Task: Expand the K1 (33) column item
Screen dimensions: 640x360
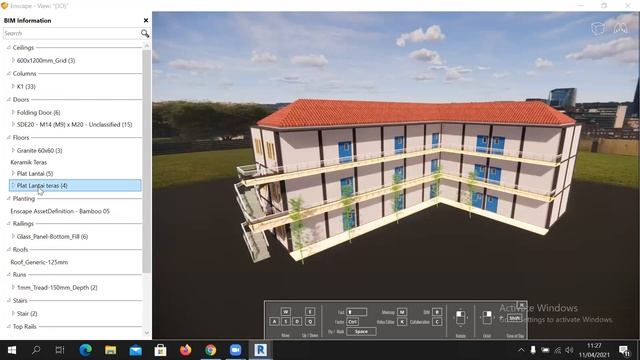Action: tap(13, 87)
